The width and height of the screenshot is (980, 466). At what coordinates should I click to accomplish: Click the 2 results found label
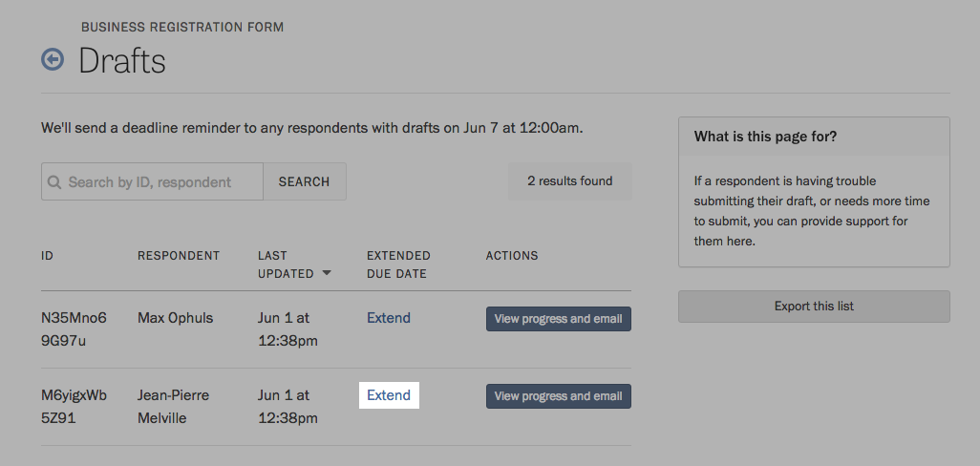tap(570, 181)
